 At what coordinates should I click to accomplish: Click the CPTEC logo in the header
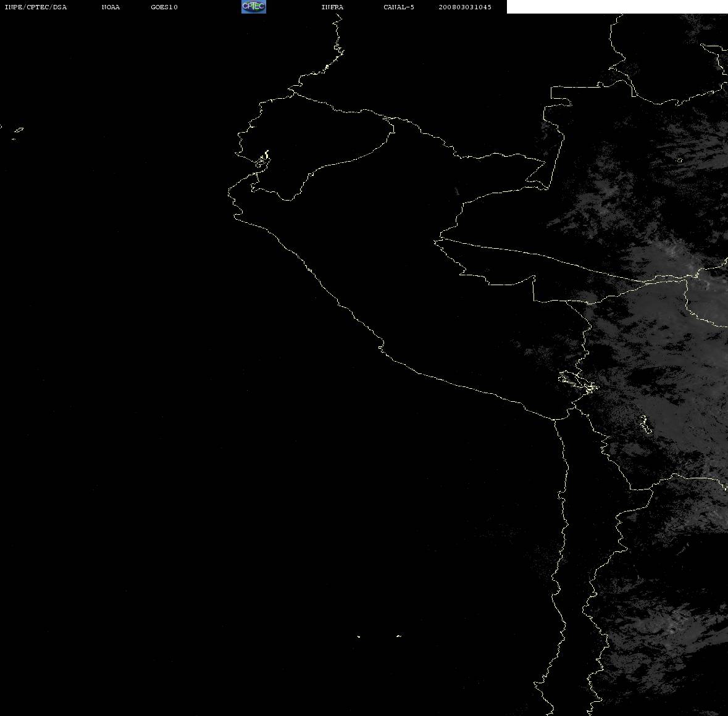pyautogui.click(x=254, y=7)
